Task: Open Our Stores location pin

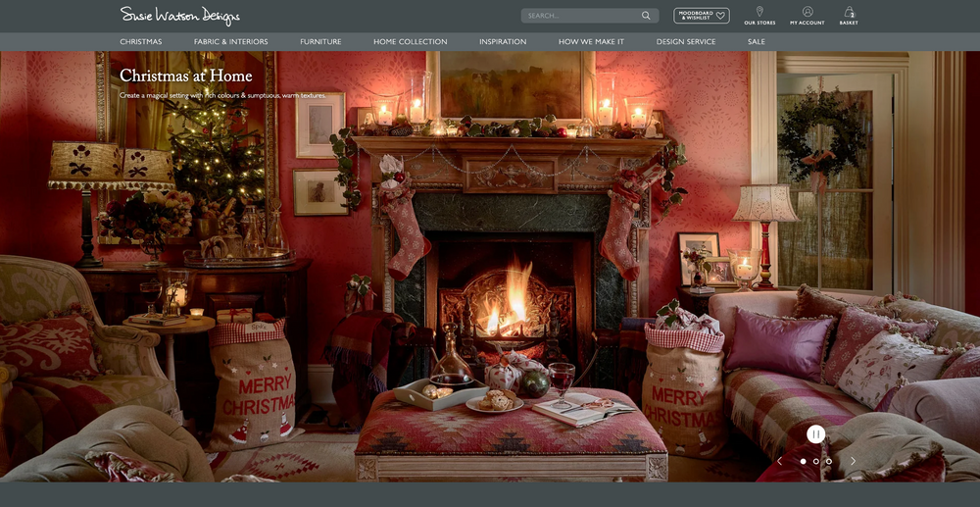Action: click(759, 15)
